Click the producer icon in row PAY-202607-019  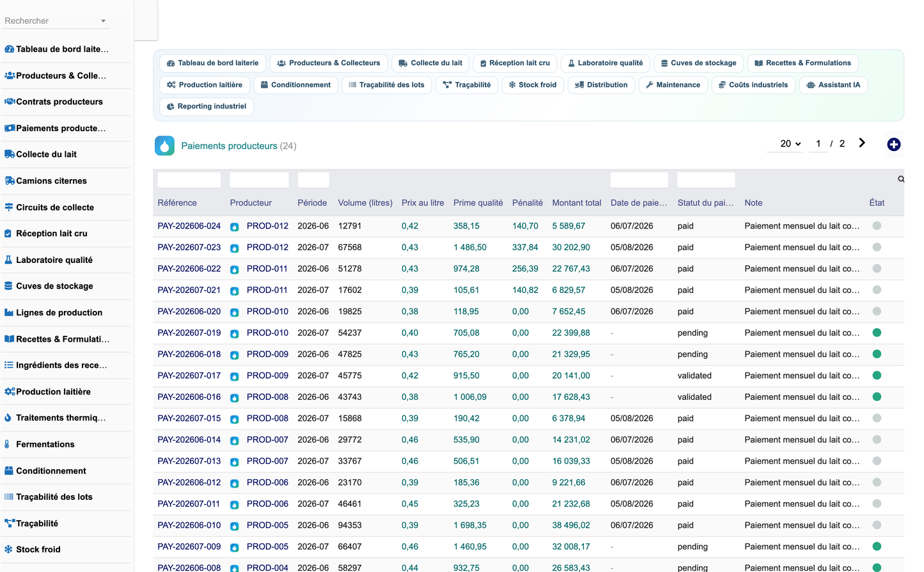click(x=235, y=333)
